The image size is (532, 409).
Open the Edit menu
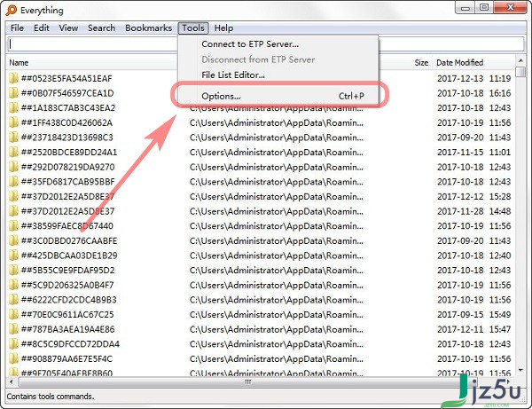click(42, 28)
